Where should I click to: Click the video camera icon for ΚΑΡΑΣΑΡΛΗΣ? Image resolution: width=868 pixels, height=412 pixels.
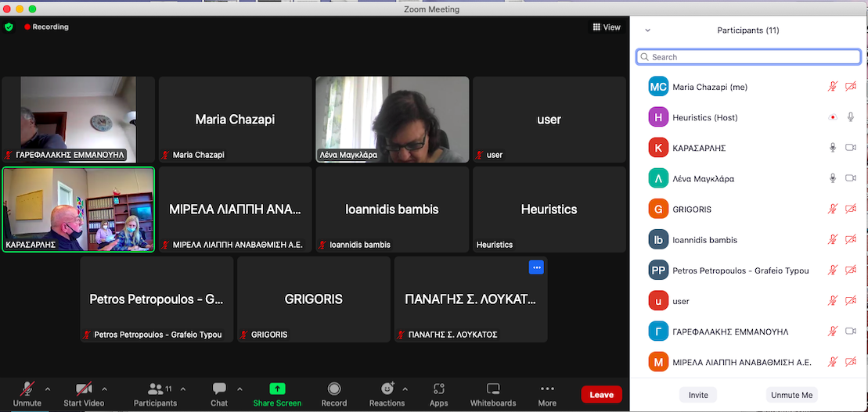click(850, 148)
